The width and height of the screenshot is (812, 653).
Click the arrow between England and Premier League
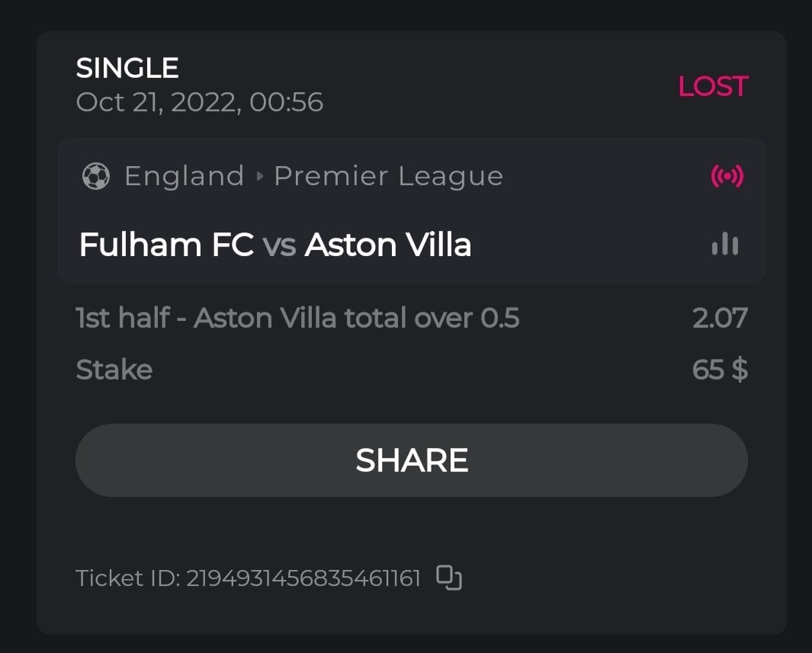tap(259, 177)
